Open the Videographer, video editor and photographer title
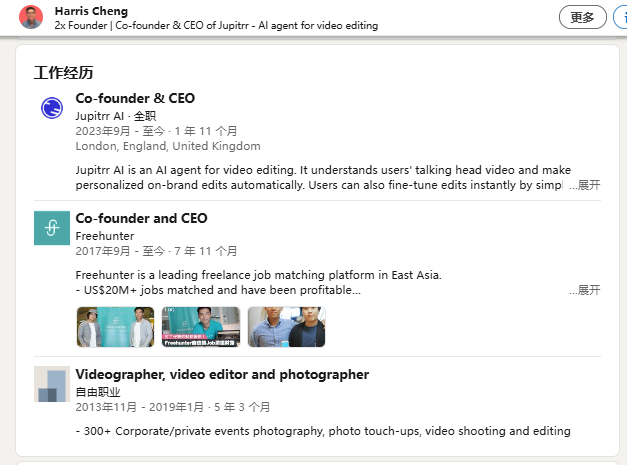Screen dimensions: 627x465 point(222,375)
